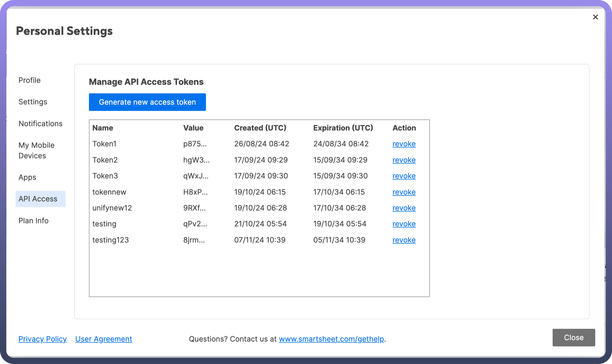Revoke the tokennew access token

[x=404, y=192]
